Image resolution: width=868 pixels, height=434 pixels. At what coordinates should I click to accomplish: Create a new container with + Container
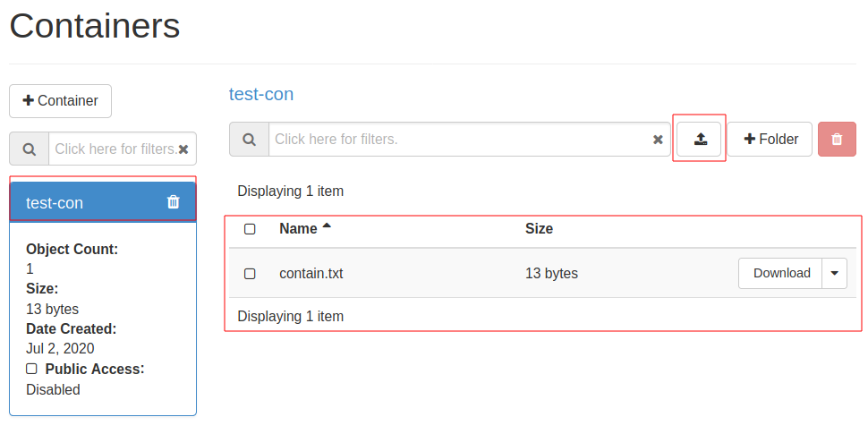click(x=60, y=101)
